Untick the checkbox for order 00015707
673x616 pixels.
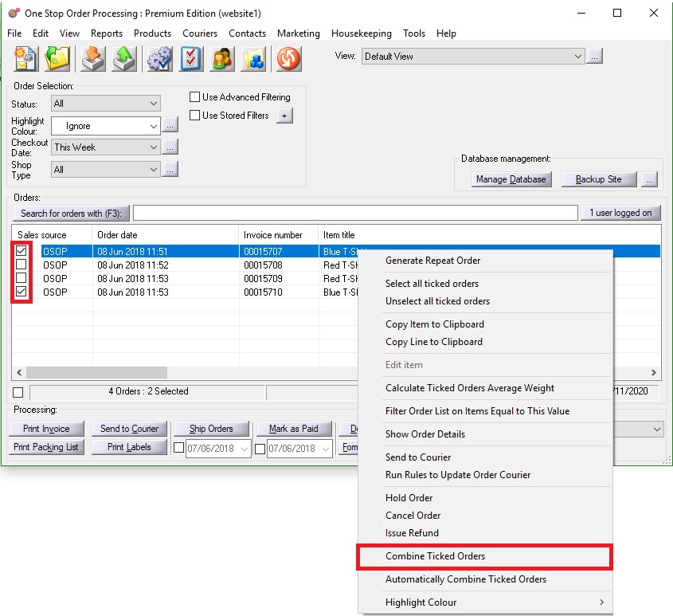pos(21,251)
